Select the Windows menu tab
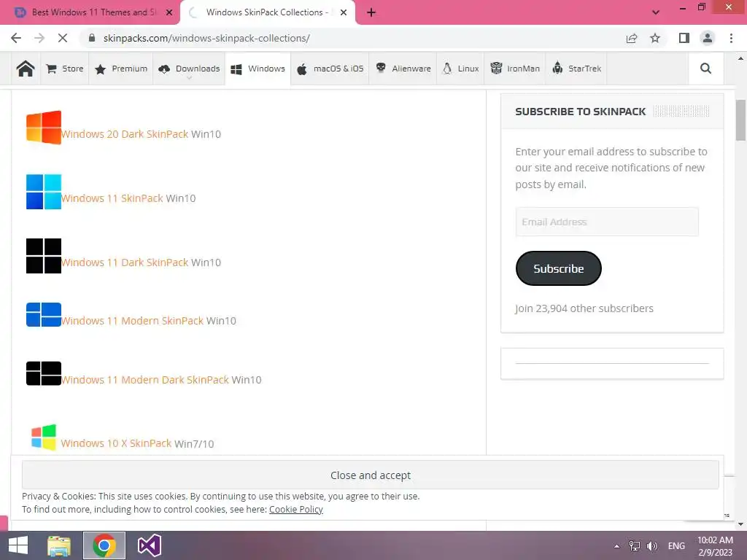The width and height of the screenshot is (747, 560). 258,69
